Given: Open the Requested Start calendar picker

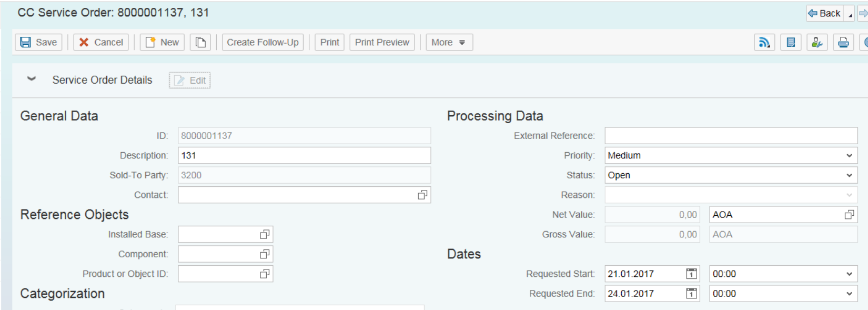Looking at the screenshot, I should pos(691,274).
